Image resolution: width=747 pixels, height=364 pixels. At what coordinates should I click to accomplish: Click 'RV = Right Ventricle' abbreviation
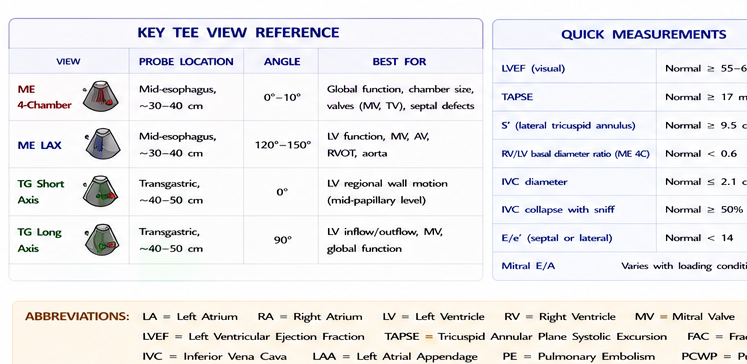(x=560, y=317)
